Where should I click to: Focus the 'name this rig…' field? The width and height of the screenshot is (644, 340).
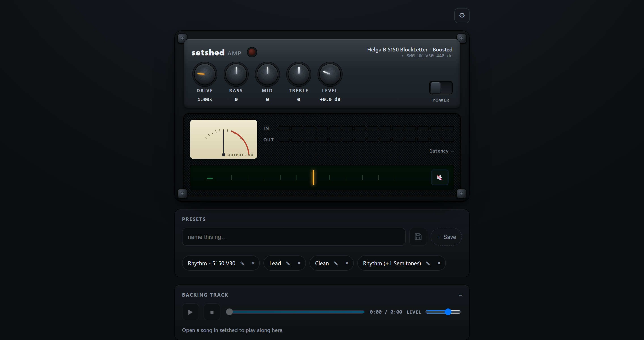[x=294, y=237]
